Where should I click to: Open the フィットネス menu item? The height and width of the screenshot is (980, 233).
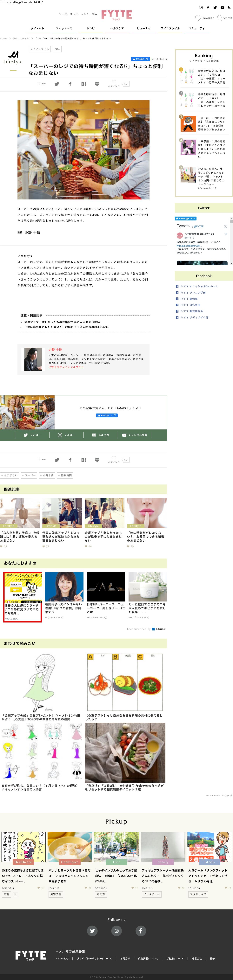tap(64, 29)
